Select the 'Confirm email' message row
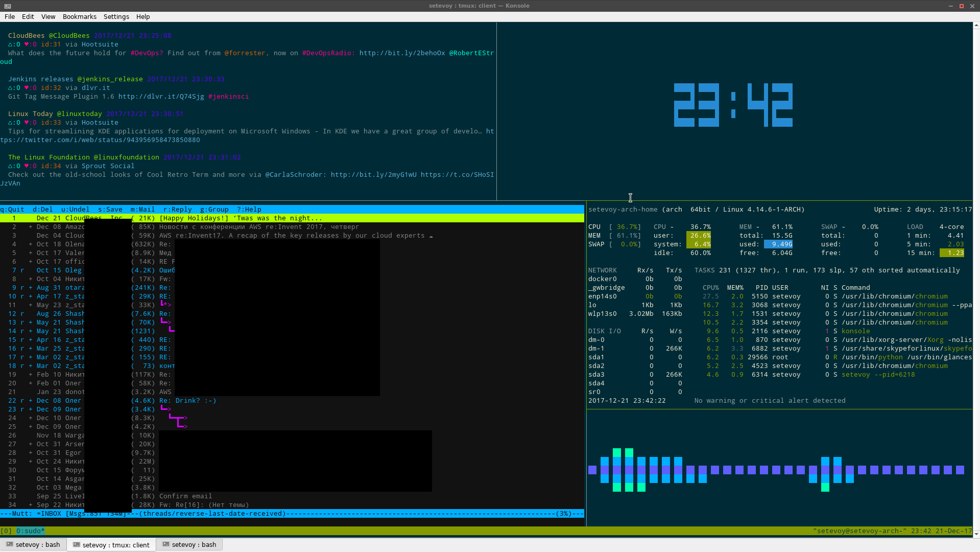Viewport: 980px width, 552px height. (x=292, y=496)
